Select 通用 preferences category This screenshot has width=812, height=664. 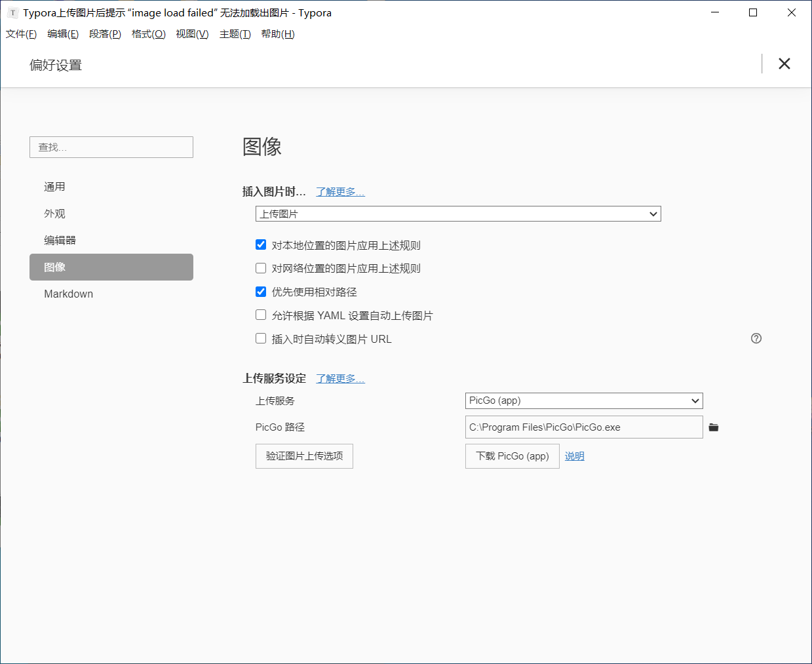(x=111, y=187)
